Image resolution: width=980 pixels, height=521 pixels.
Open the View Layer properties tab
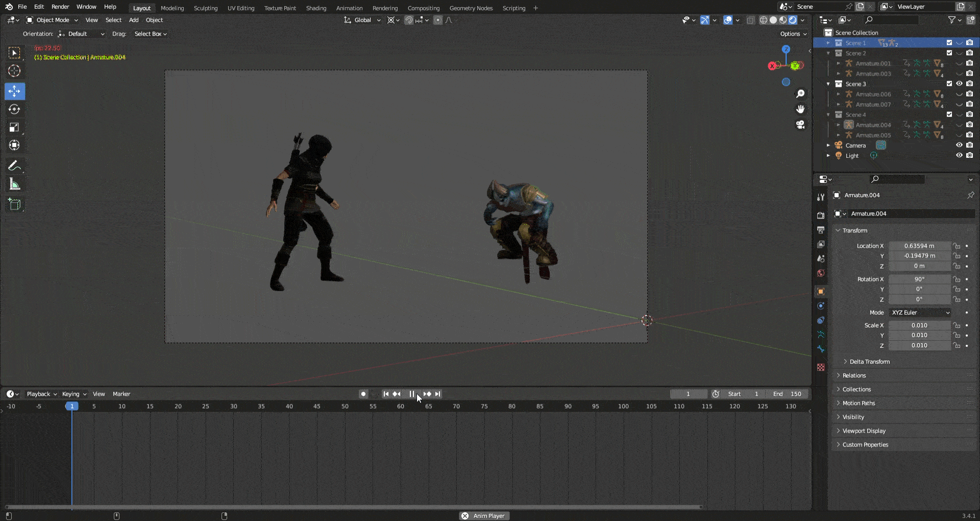[x=821, y=244]
